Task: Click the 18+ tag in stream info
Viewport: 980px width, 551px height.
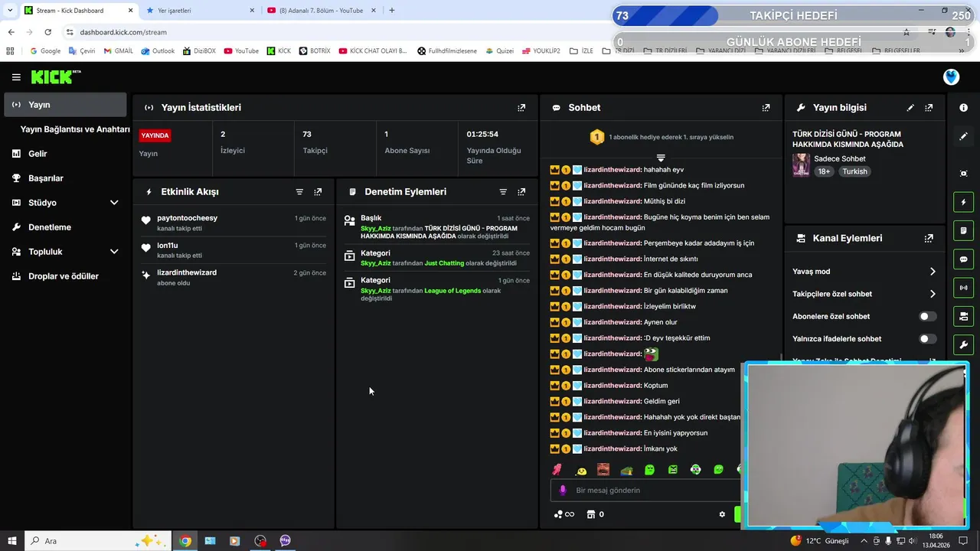Action: 824,171
